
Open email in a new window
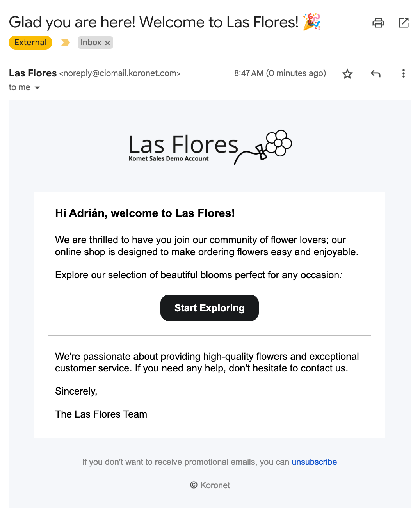[403, 23]
